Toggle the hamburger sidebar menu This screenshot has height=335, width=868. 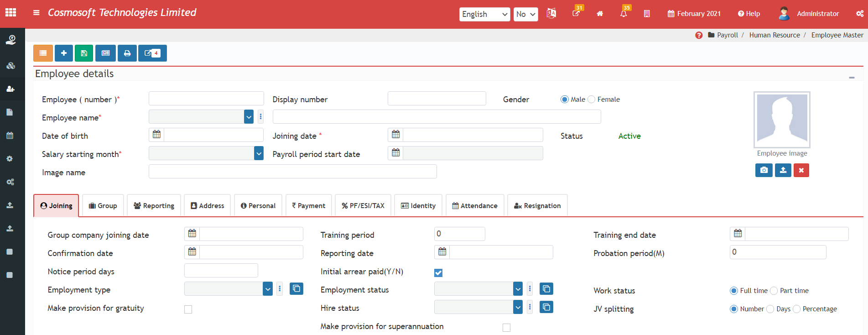pyautogui.click(x=36, y=13)
